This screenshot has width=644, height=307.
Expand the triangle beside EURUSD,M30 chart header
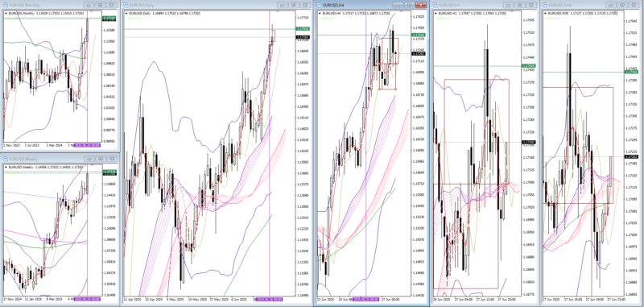pos(545,13)
